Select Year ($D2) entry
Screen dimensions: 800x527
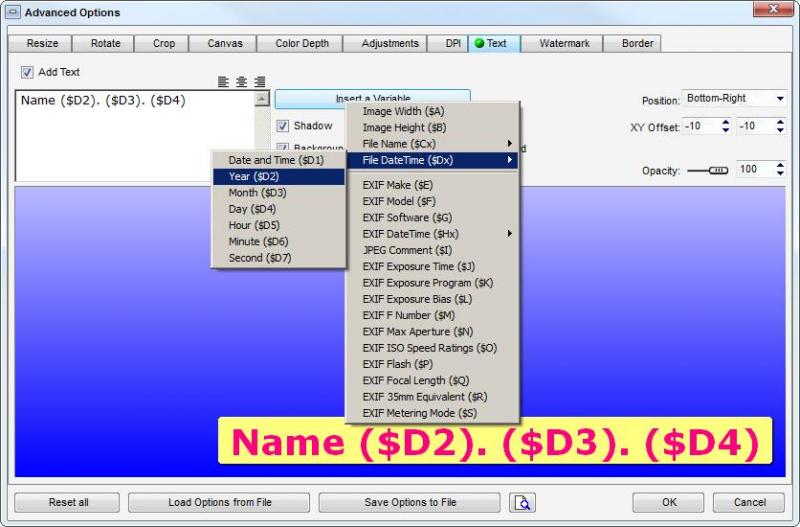[x=279, y=177]
